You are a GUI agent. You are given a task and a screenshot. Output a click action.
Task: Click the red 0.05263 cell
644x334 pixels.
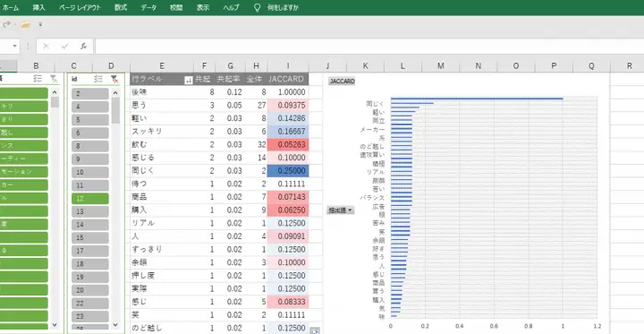tap(288, 144)
